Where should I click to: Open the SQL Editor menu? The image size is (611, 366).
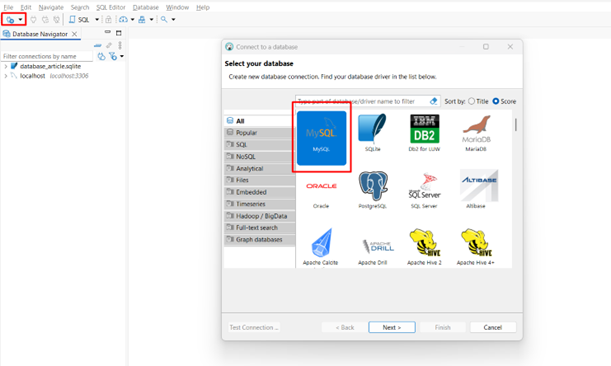(x=111, y=7)
